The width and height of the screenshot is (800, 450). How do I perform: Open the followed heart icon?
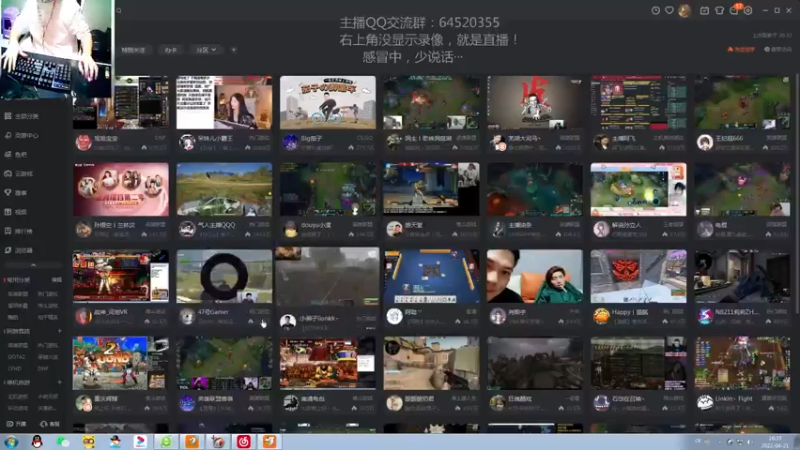[669, 10]
